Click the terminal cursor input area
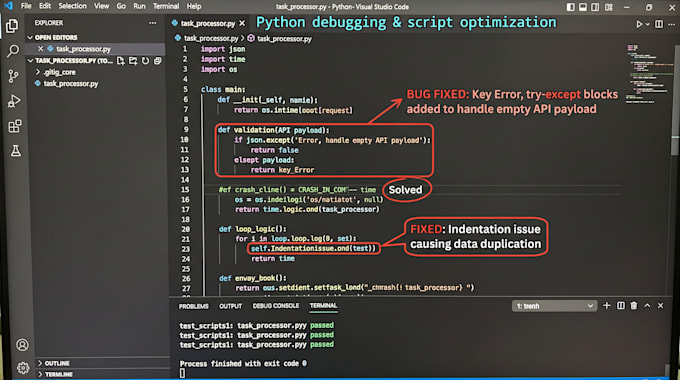This screenshot has width=680, height=380. pyautogui.click(x=182, y=373)
